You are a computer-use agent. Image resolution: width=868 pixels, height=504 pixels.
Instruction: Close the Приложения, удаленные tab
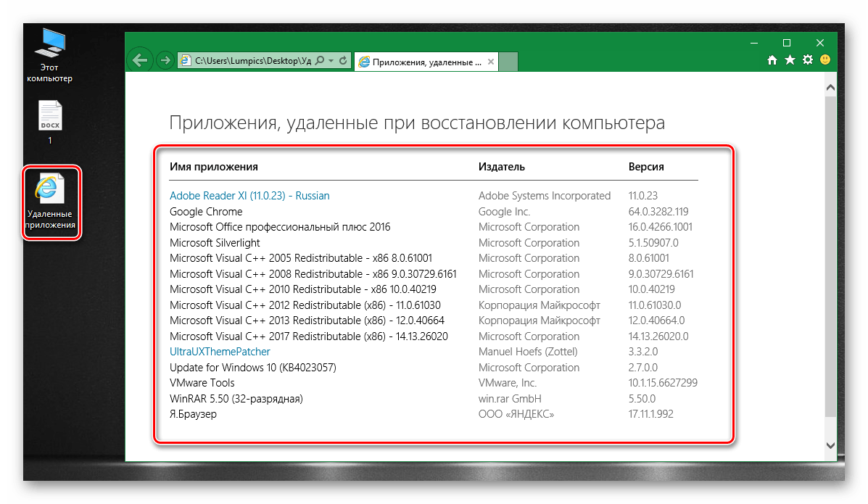[490, 62]
